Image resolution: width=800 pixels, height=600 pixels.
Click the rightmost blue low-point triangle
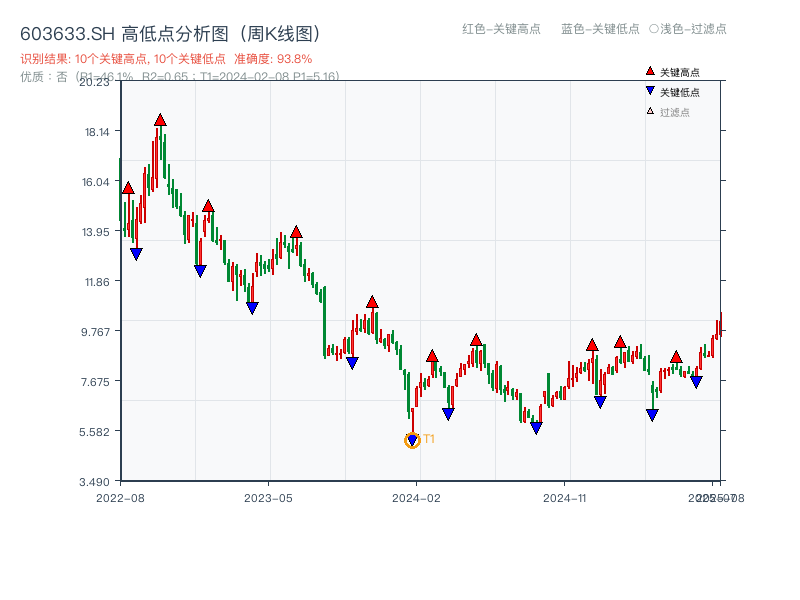click(696, 382)
